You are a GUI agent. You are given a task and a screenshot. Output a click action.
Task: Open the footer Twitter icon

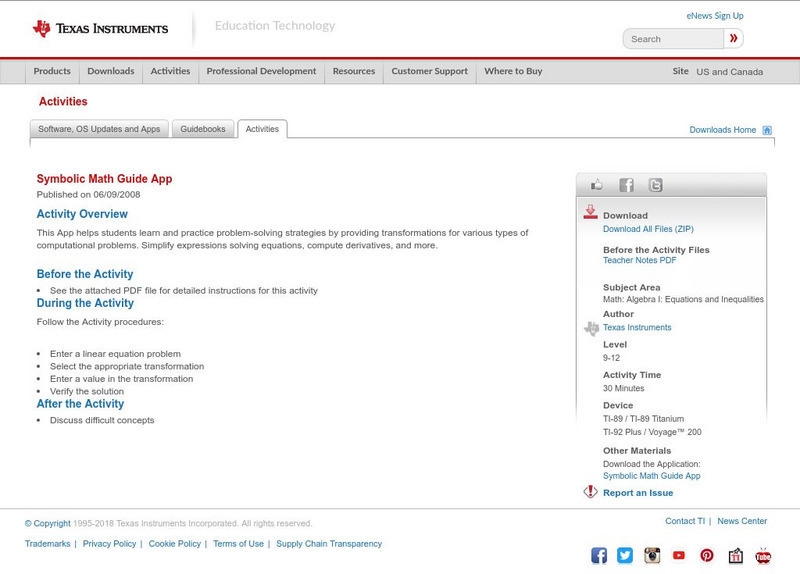coord(624,555)
